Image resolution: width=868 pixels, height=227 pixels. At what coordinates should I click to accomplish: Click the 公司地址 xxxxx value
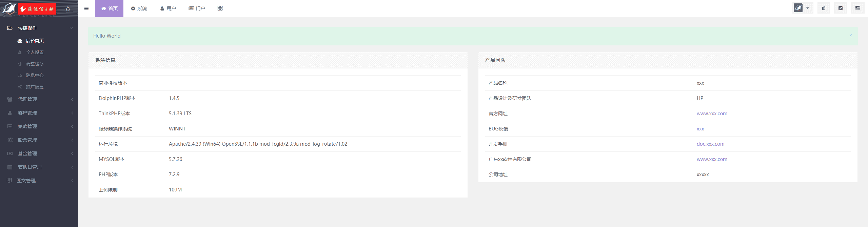click(703, 174)
